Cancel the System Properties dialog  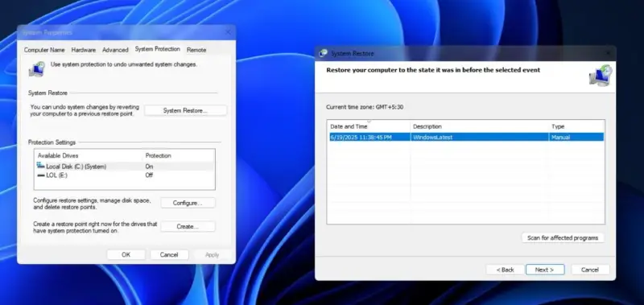click(169, 254)
